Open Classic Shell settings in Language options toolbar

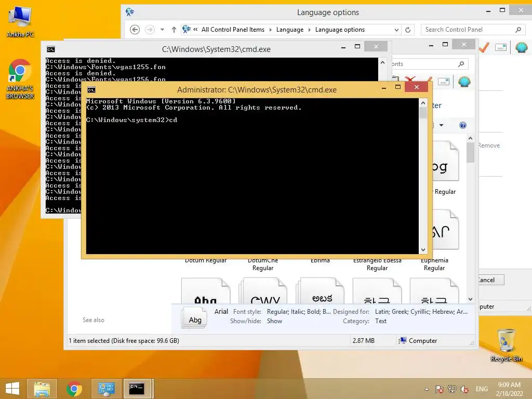coord(522,47)
